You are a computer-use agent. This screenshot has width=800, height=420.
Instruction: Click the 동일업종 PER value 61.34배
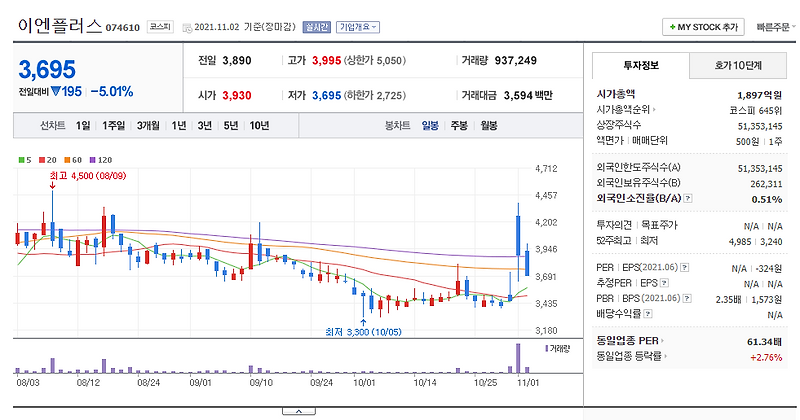(765, 341)
